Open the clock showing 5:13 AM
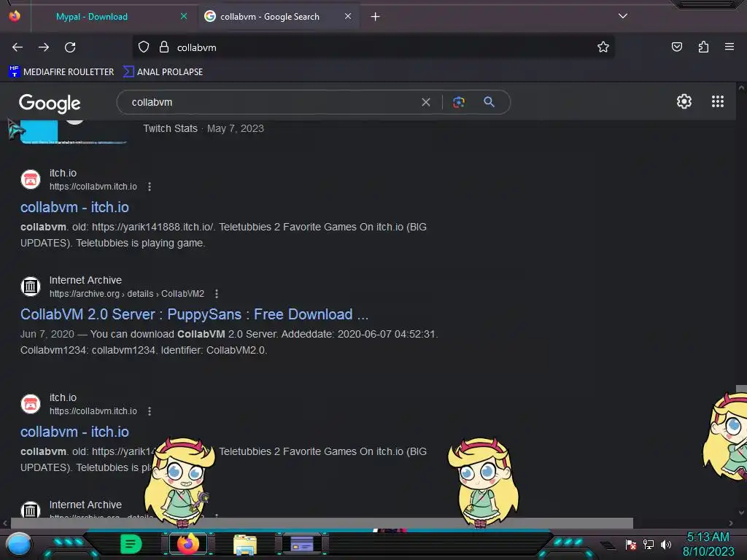 tap(708, 544)
